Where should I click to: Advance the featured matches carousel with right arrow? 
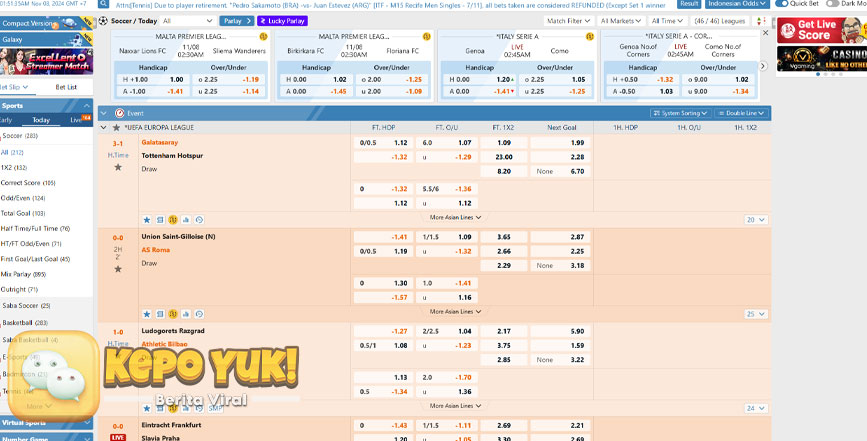point(763,66)
